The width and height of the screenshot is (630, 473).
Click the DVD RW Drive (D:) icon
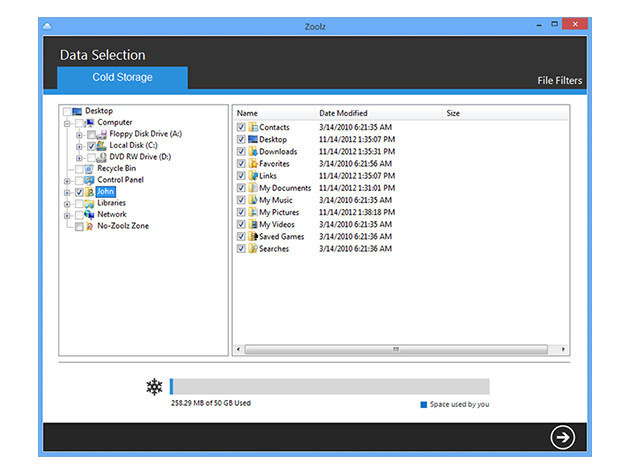click(x=103, y=158)
